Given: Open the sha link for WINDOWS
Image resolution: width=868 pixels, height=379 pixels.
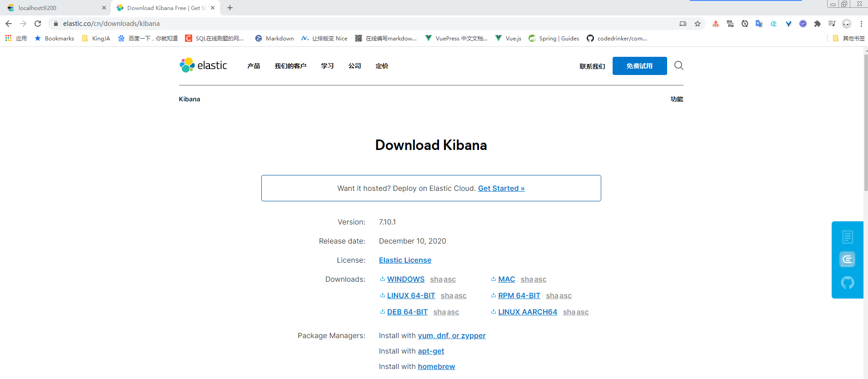Looking at the screenshot, I should pyautogui.click(x=436, y=279).
